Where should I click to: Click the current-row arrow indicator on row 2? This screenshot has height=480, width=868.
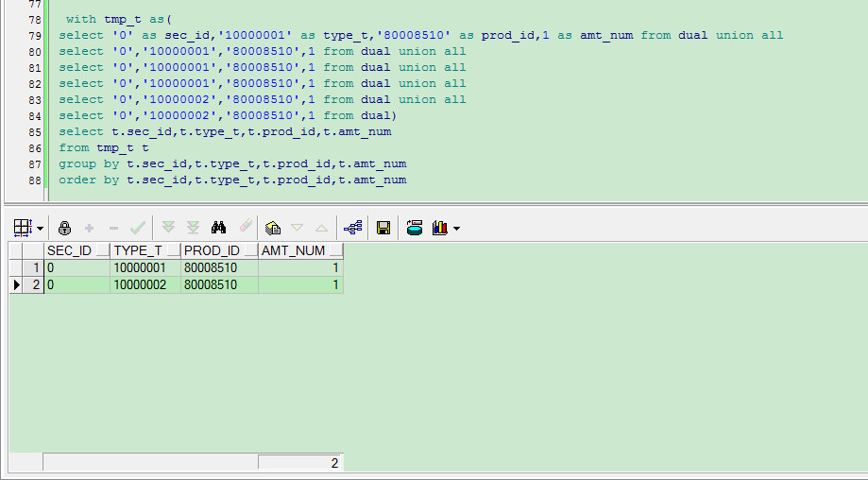(x=16, y=285)
